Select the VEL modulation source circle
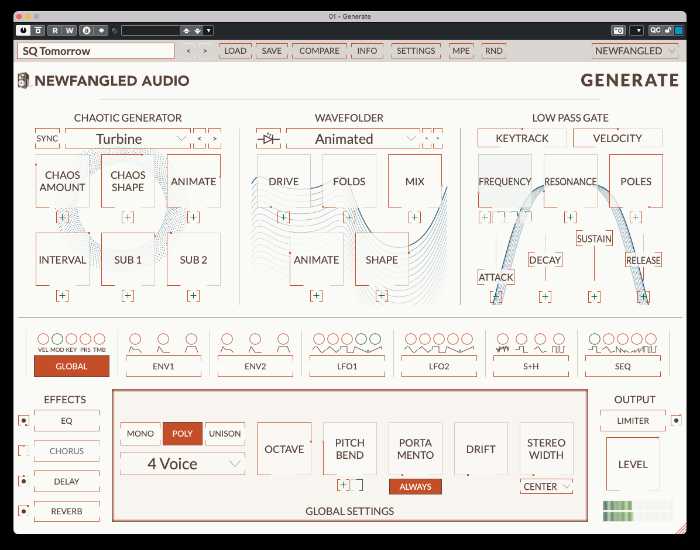Screen dimensions: 700x550 click(43, 339)
